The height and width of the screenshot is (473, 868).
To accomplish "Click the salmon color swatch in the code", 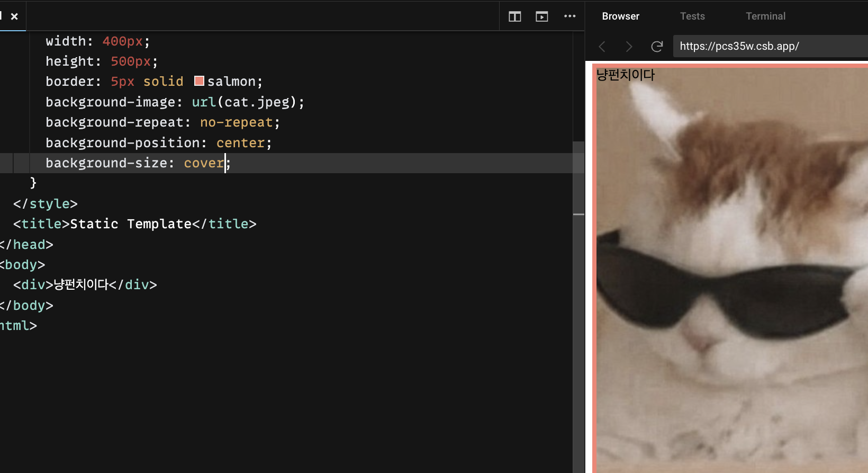I will coord(199,81).
